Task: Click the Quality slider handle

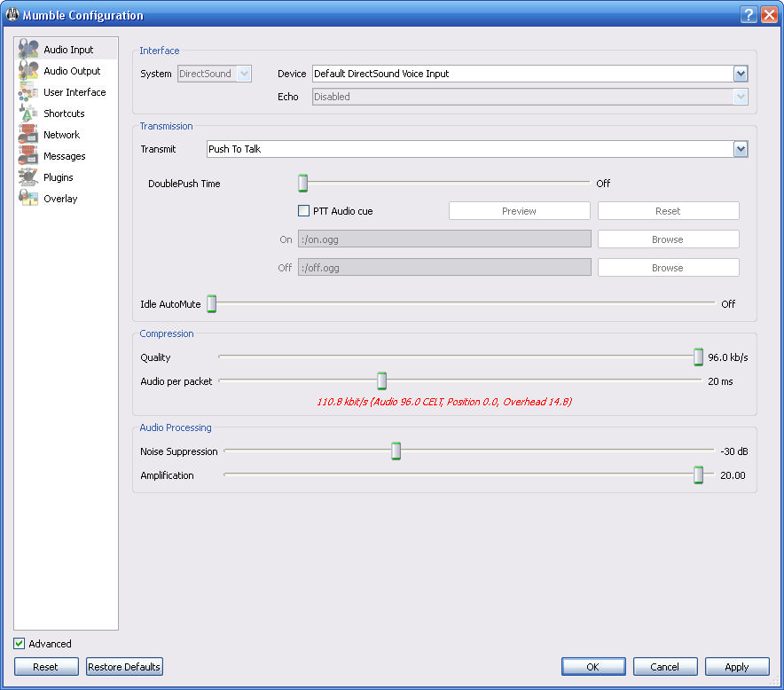Action: click(699, 357)
